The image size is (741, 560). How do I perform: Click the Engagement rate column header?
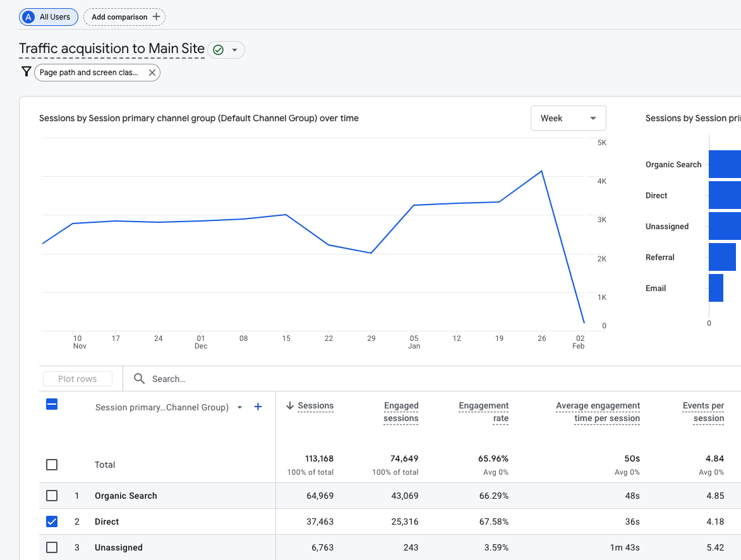(483, 410)
